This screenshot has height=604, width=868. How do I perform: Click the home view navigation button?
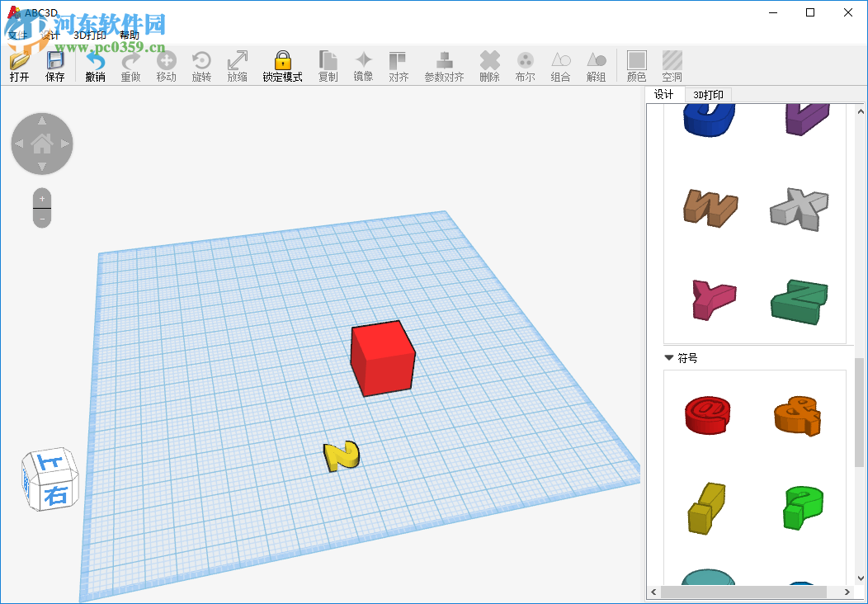pyautogui.click(x=42, y=143)
